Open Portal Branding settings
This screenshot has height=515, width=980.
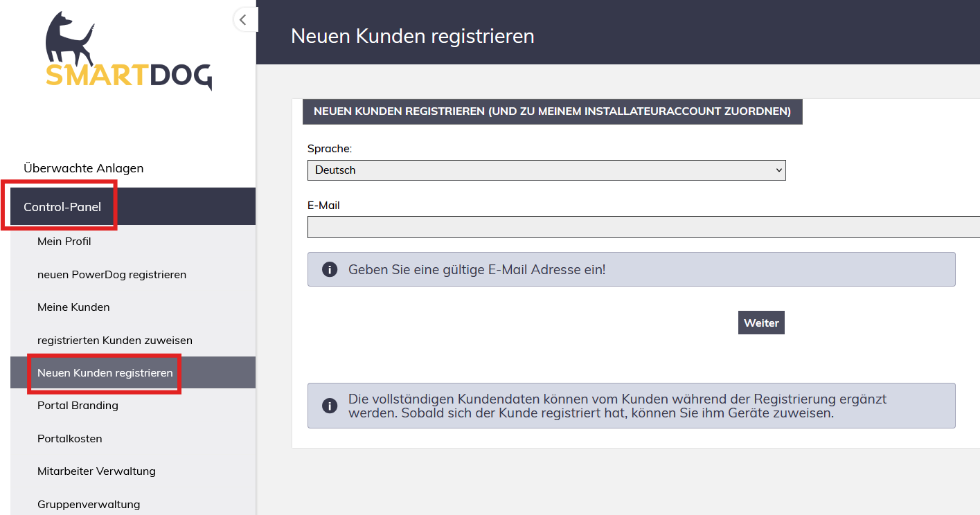coord(78,406)
